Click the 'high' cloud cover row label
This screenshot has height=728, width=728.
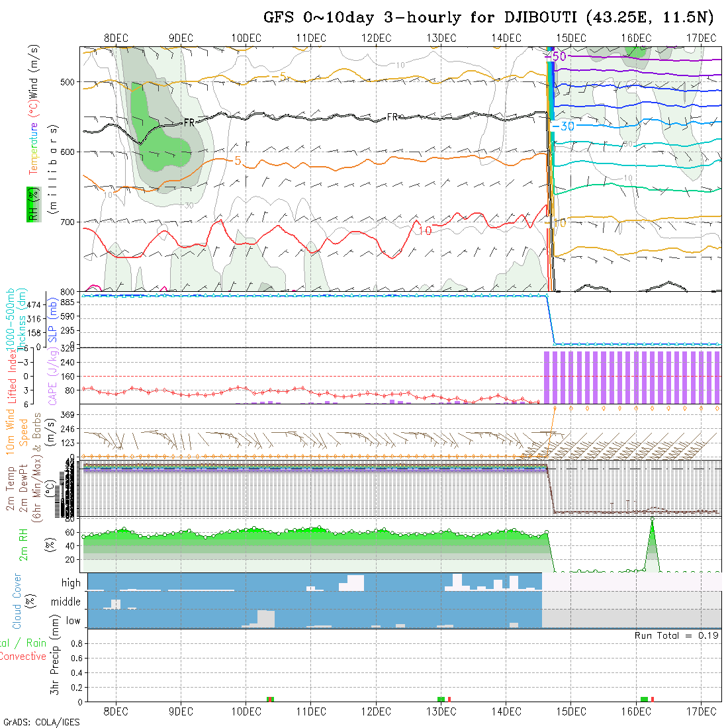pos(71,583)
